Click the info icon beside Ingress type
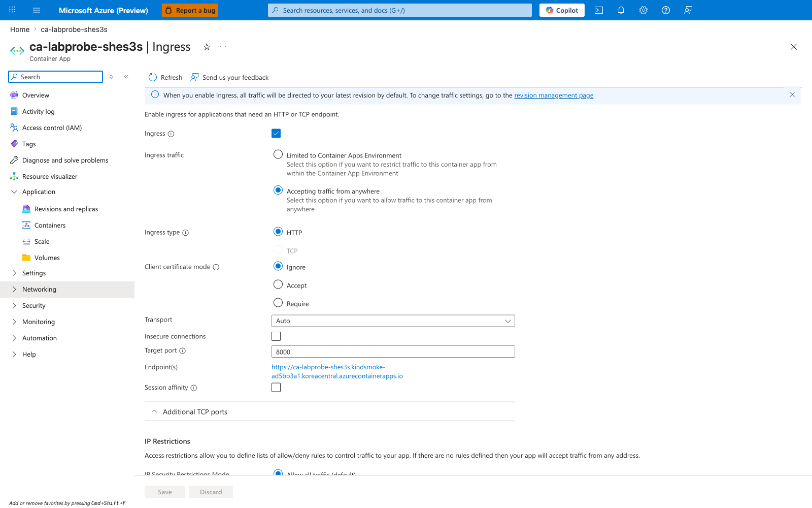Image resolution: width=812 pixels, height=508 pixels. [x=186, y=233]
